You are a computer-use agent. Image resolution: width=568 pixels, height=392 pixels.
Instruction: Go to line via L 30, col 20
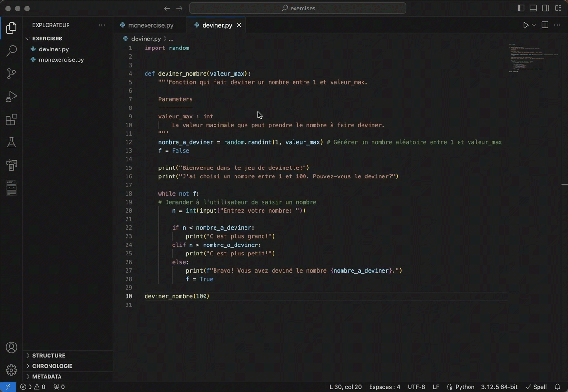point(345,387)
